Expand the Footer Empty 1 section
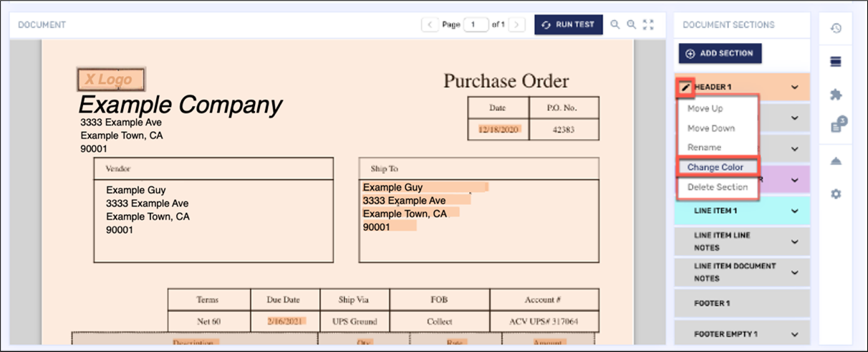 click(794, 334)
